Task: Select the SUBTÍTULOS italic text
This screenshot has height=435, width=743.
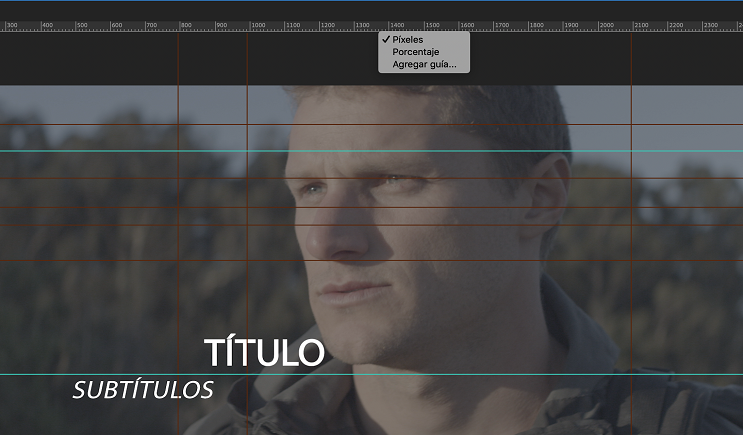Action: (143, 390)
